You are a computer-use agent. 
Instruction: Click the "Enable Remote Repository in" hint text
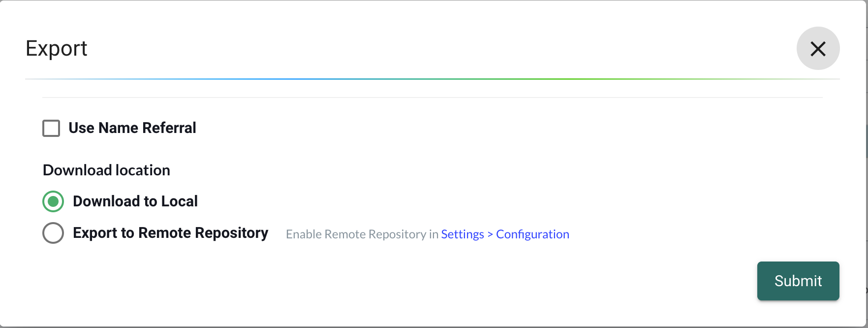point(362,234)
